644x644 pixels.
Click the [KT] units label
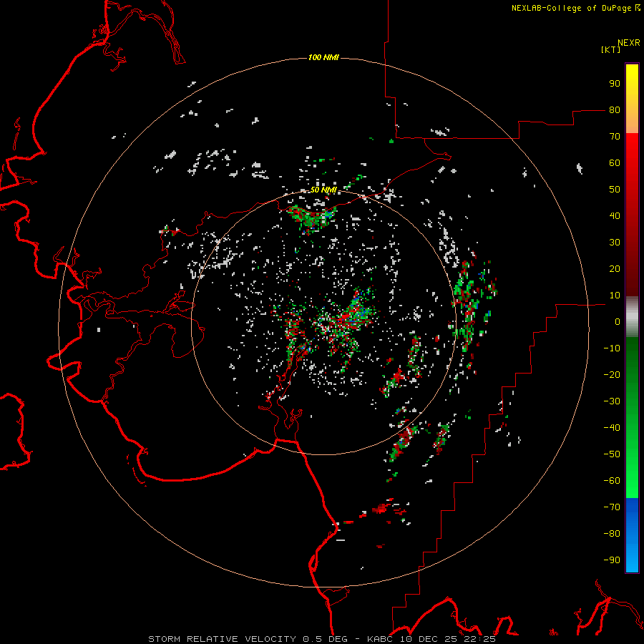(x=611, y=49)
